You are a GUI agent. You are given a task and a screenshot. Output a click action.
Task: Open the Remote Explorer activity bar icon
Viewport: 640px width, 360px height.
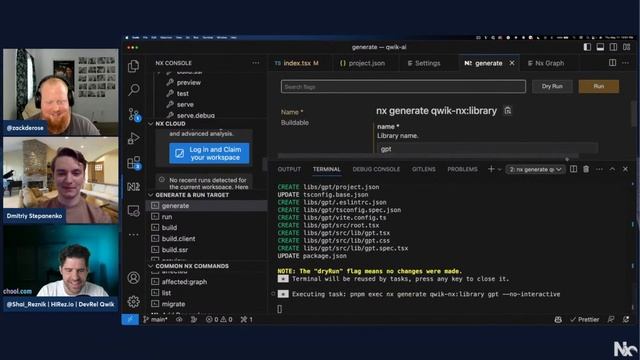pyautogui.click(x=133, y=211)
